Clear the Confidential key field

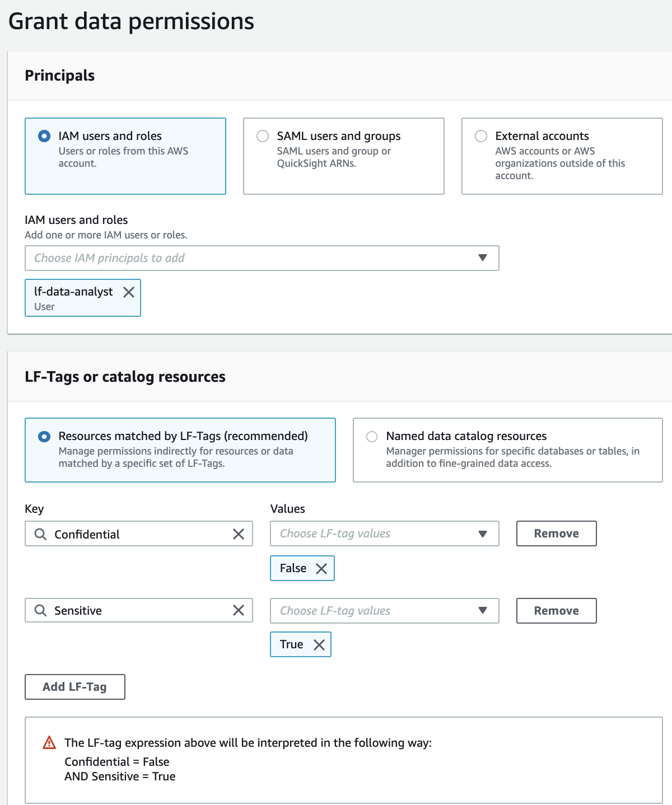239,534
